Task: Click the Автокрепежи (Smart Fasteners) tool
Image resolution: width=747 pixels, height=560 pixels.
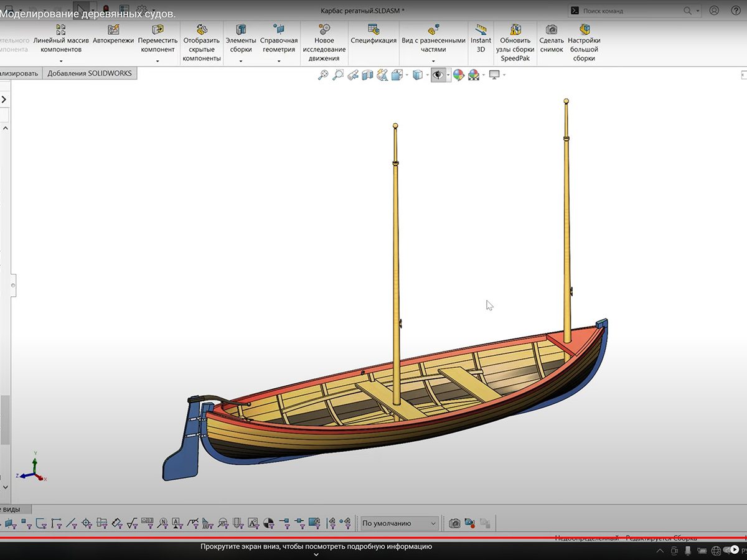Action: pos(113,34)
